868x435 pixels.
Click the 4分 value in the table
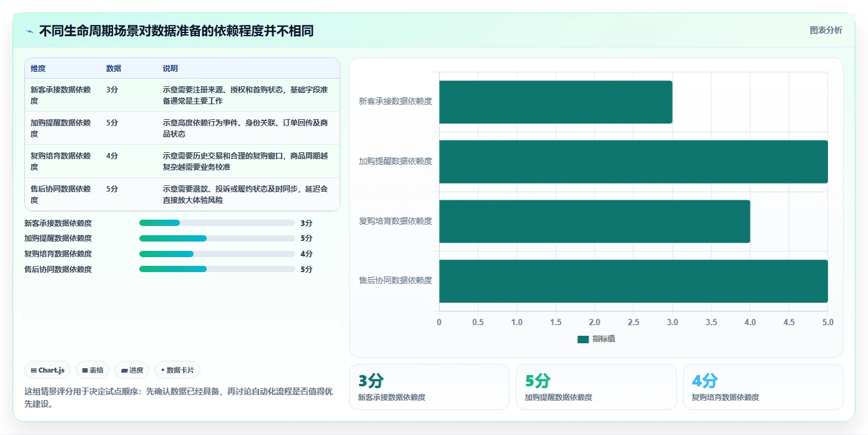pos(112,156)
